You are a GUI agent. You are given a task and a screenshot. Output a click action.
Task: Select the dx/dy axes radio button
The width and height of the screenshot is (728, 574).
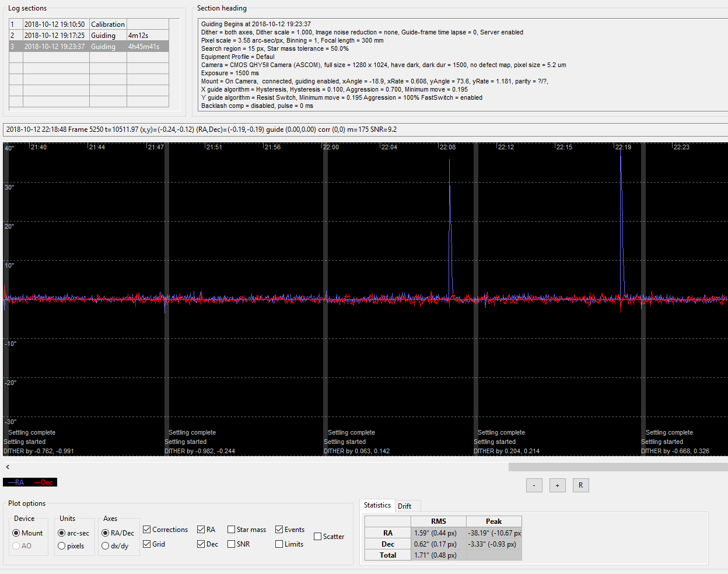click(106, 546)
